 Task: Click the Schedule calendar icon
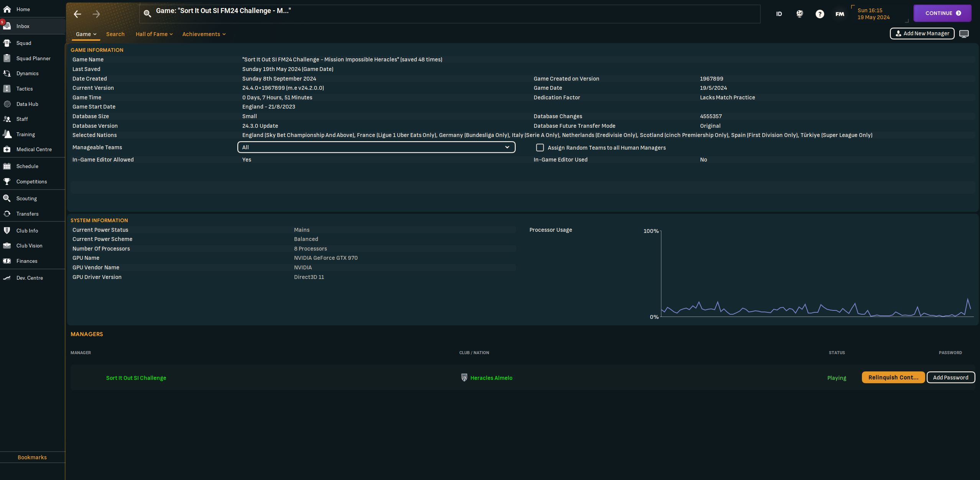(x=7, y=166)
